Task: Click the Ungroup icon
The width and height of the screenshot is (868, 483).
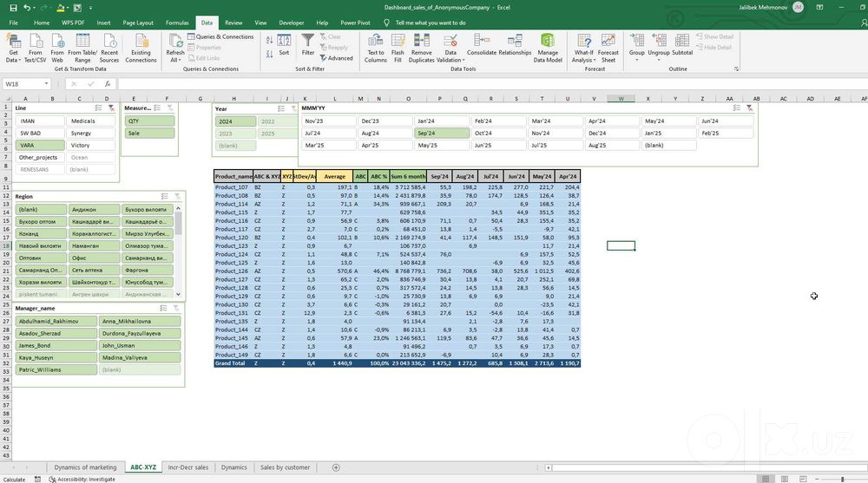Action: coord(659,41)
